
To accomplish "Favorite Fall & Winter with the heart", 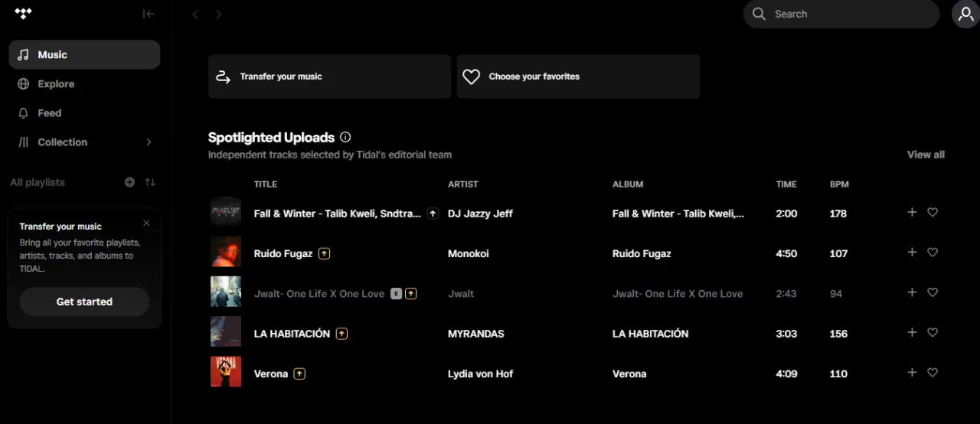I will tap(933, 213).
